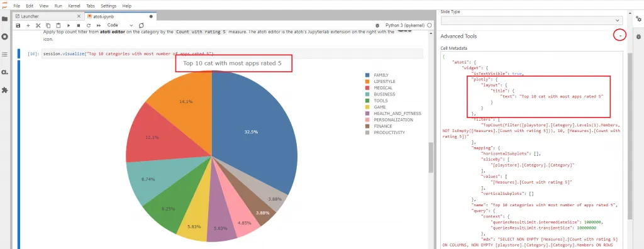Save the notebook with the disk icon
644x249 pixels.
[x=18, y=26]
